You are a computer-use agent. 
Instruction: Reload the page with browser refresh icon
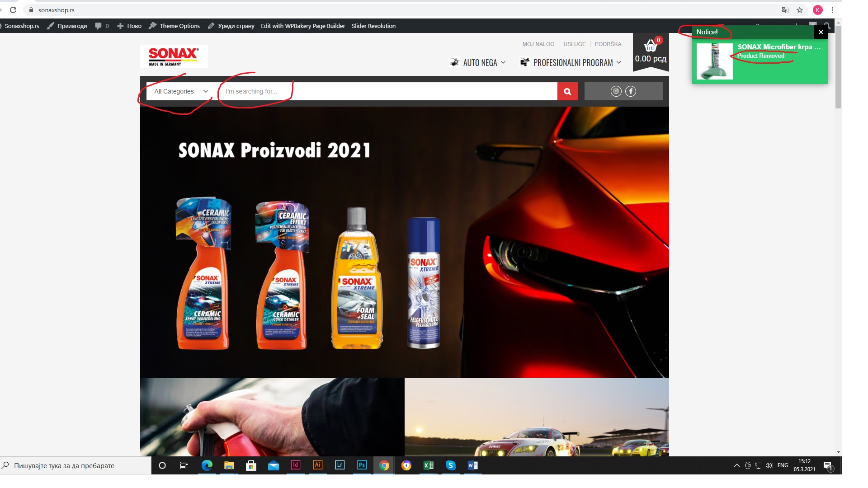13,10
